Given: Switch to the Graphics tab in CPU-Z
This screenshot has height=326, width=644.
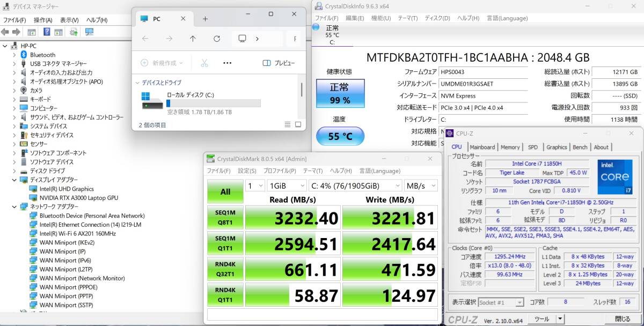Looking at the screenshot, I should click(557, 147).
